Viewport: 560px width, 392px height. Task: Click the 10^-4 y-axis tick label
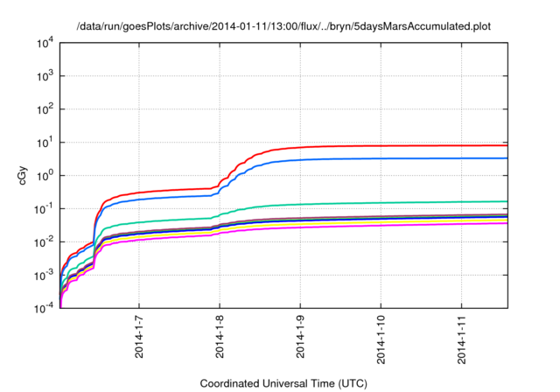tap(45, 308)
